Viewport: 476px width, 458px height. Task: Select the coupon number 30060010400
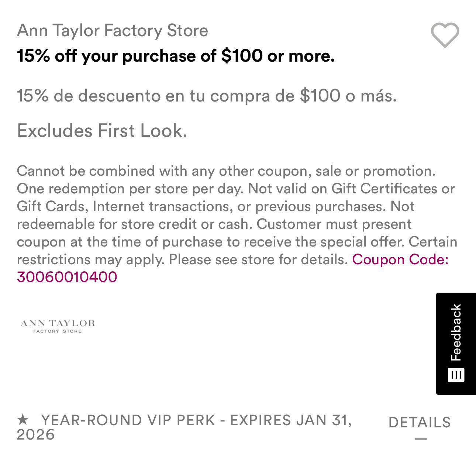coord(67,277)
